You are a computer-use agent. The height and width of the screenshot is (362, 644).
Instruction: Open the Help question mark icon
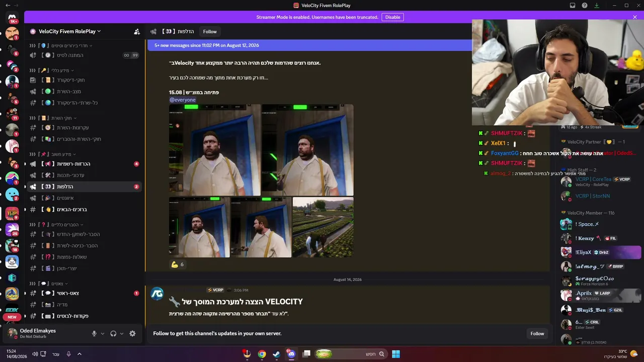click(x=585, y=6)
